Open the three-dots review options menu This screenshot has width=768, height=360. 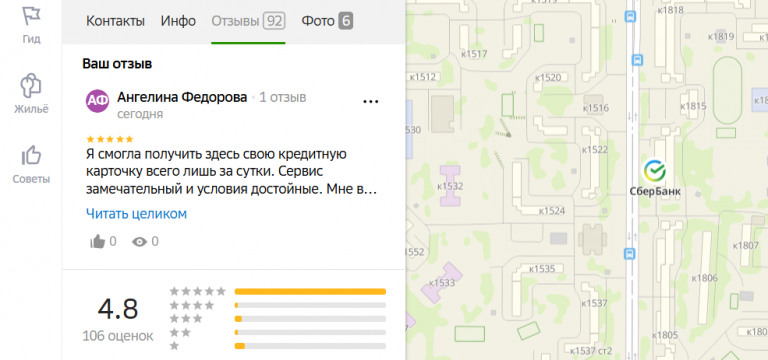371,101
